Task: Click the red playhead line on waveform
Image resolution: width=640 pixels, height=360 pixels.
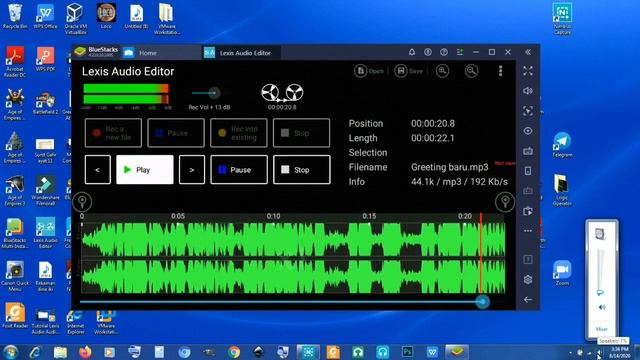Action: click(481, 253)
